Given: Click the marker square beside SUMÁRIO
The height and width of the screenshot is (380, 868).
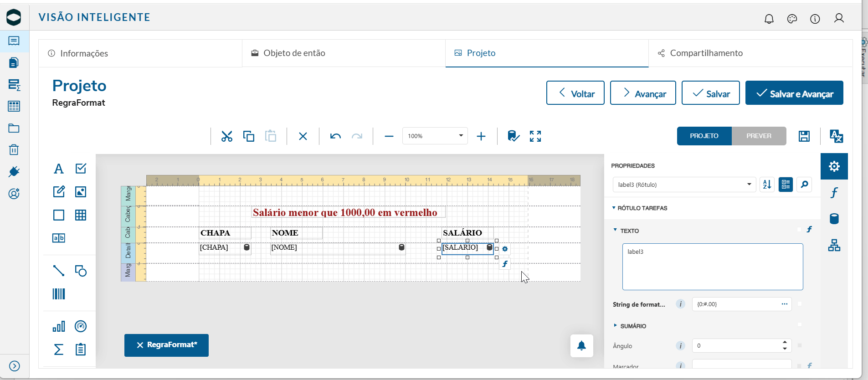Looking at the screenshot, I should point(800,324).
